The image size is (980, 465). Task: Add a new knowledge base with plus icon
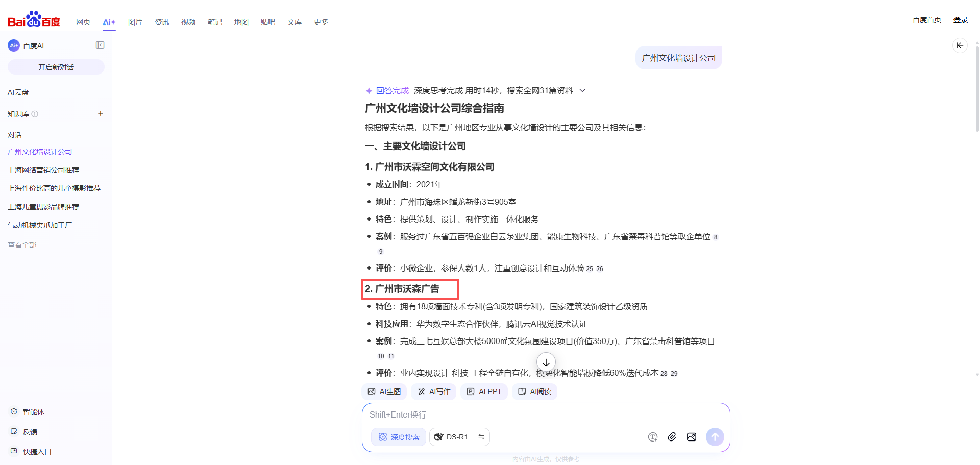pyautogui.click(x=101, y=113)
